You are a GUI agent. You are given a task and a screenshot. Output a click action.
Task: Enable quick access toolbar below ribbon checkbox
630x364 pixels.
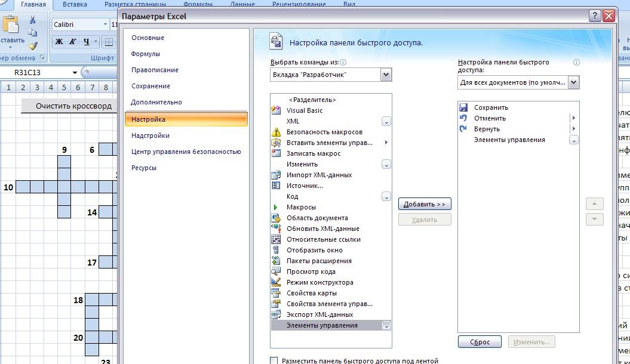tap(274, 360)
